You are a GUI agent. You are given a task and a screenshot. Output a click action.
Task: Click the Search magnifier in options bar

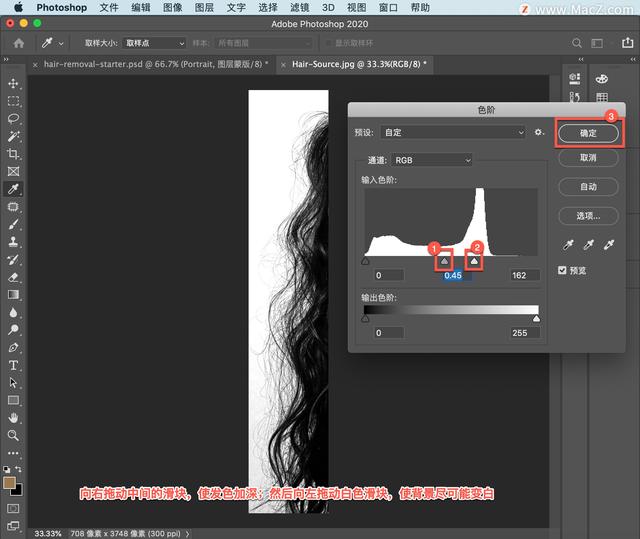(577, 43)
